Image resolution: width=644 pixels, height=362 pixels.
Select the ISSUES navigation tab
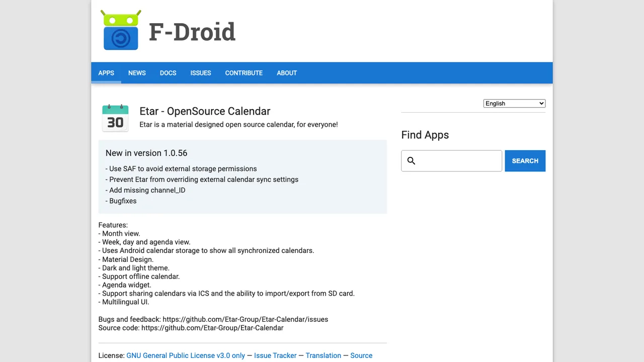point(201,73)
